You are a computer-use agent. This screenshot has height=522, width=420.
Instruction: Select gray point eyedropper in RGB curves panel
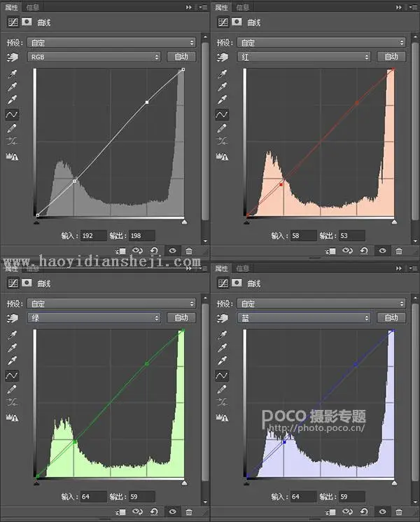12,87
